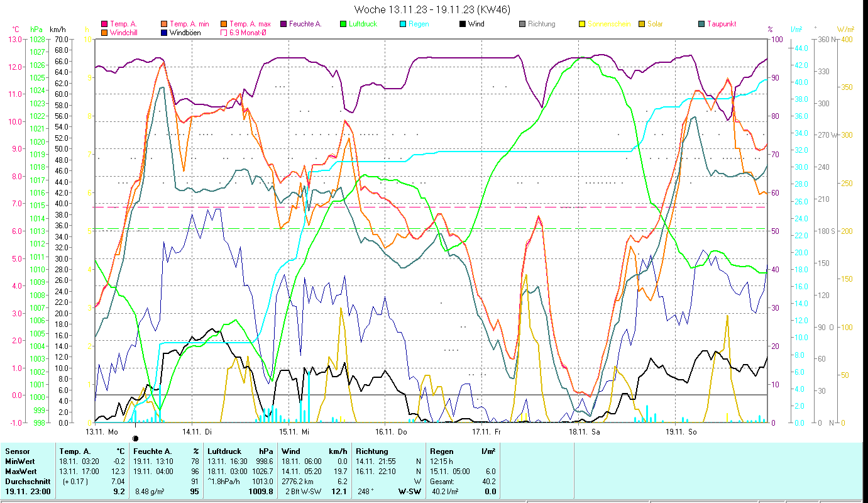
Task: Select the purple Feuchte A. legend swatch
Action: point(283,25)
